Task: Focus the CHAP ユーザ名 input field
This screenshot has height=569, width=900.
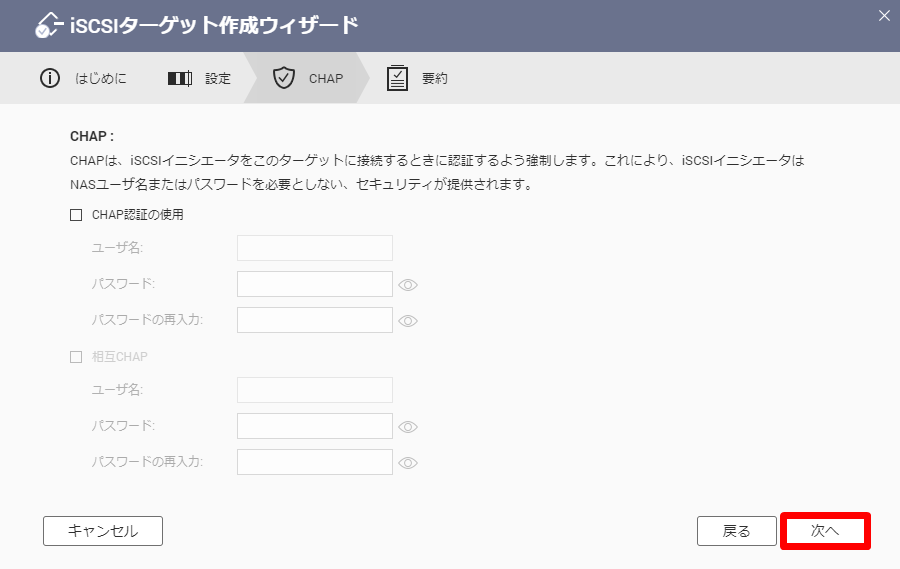Action: pyautogui.click(x=315, y=248)
